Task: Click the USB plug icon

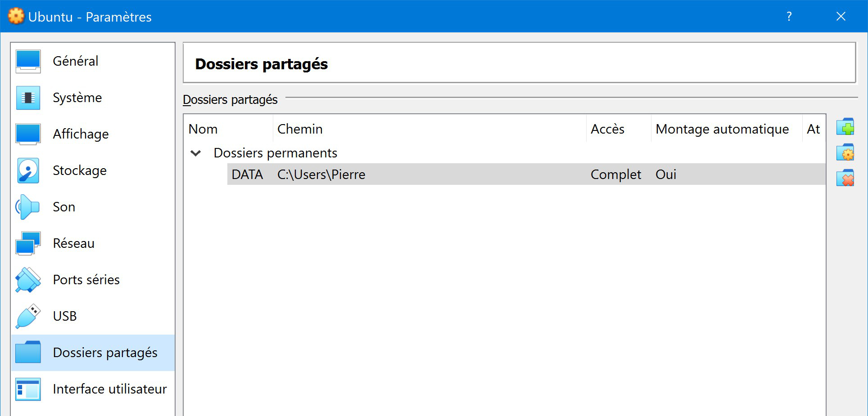Action: tap(28, 316)
